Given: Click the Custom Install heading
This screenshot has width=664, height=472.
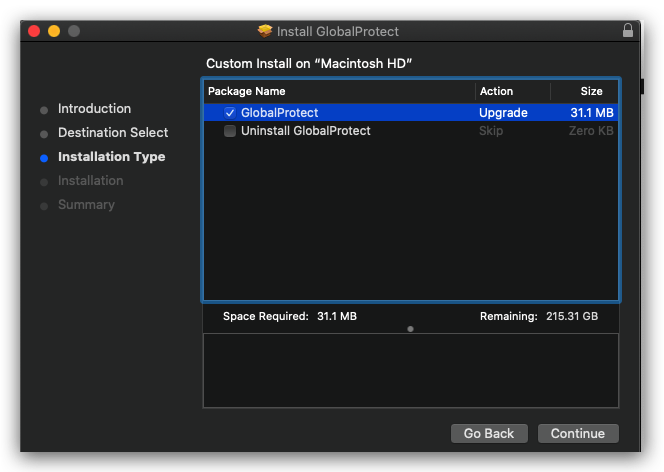Looking at the screenshot, I should click(x=309, y=63).
